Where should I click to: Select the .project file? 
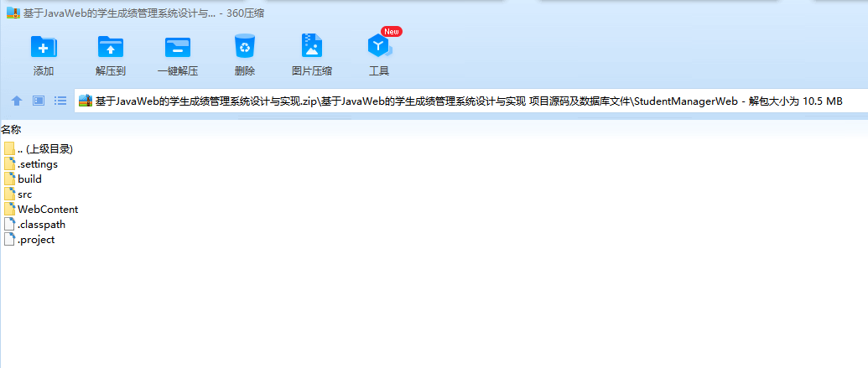click(x=29, y=240)
